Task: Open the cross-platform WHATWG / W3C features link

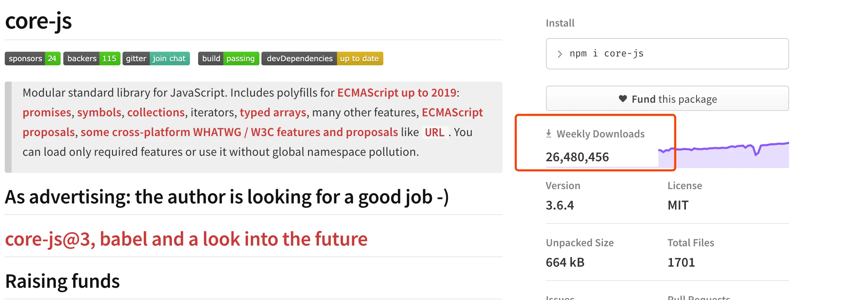Action: point(239,132)
